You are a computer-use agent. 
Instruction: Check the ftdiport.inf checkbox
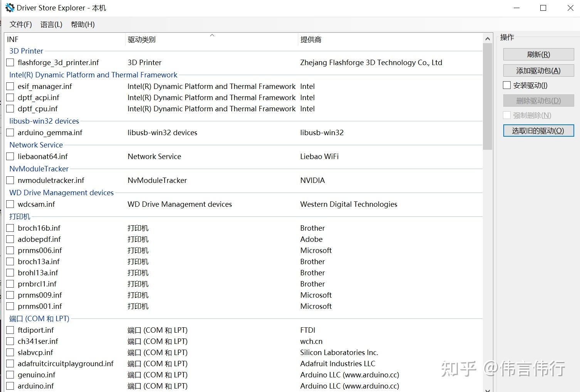point(10,330)
